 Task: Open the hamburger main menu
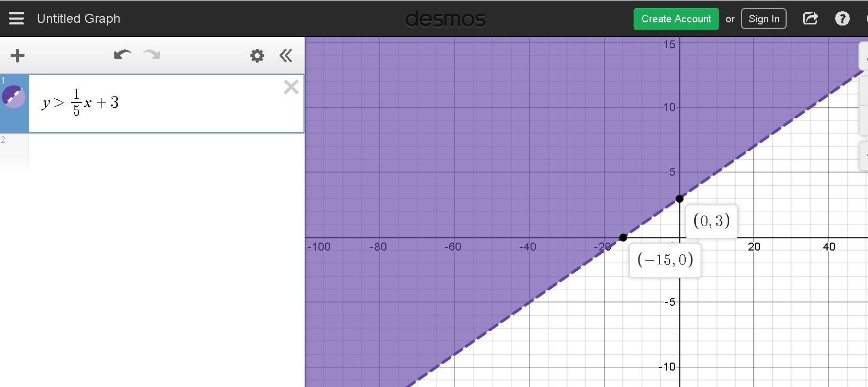click(x=16, y=19)
